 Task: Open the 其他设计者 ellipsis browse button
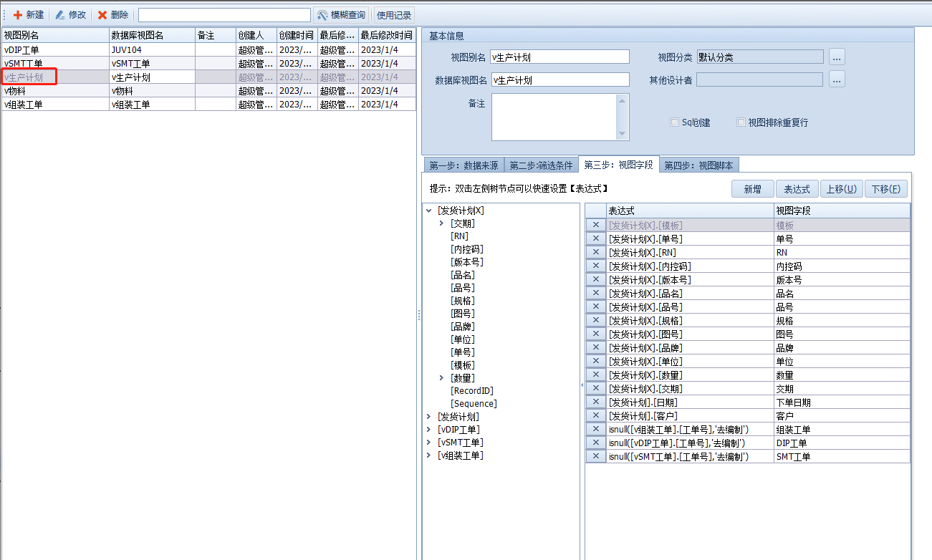point(837,79)
